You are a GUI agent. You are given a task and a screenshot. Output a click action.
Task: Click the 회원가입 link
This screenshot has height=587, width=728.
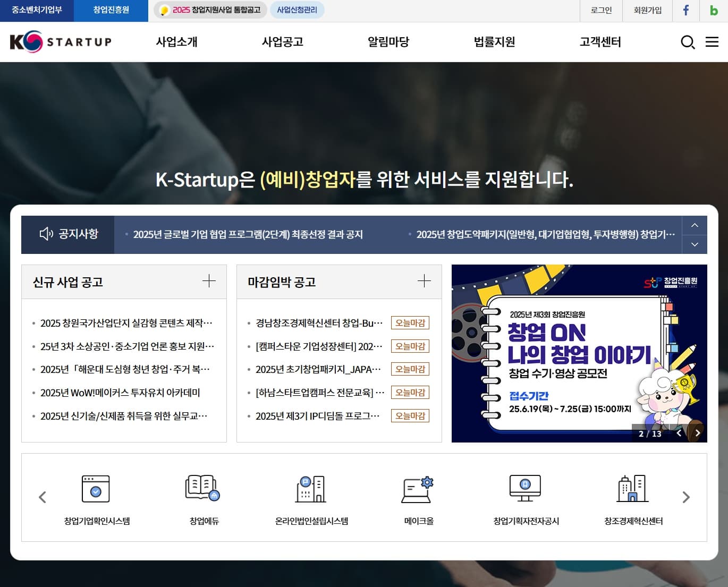coord(648,10)
